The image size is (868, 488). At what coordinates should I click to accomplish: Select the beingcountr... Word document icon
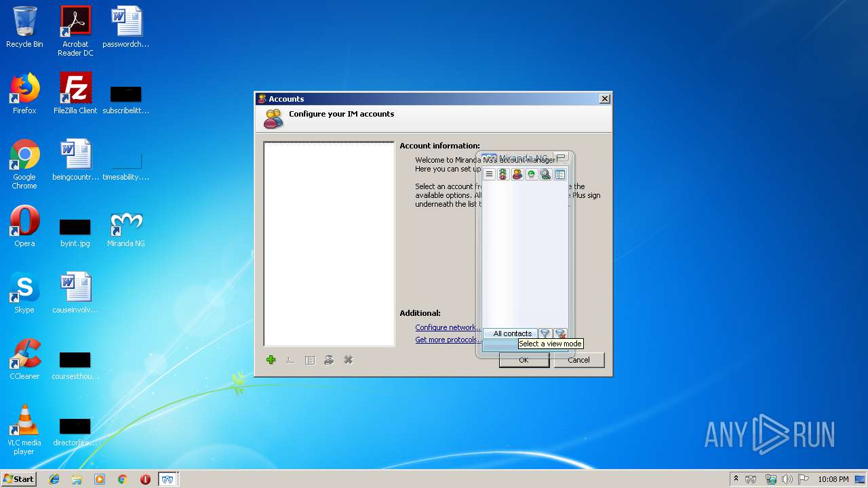point(75,160)
